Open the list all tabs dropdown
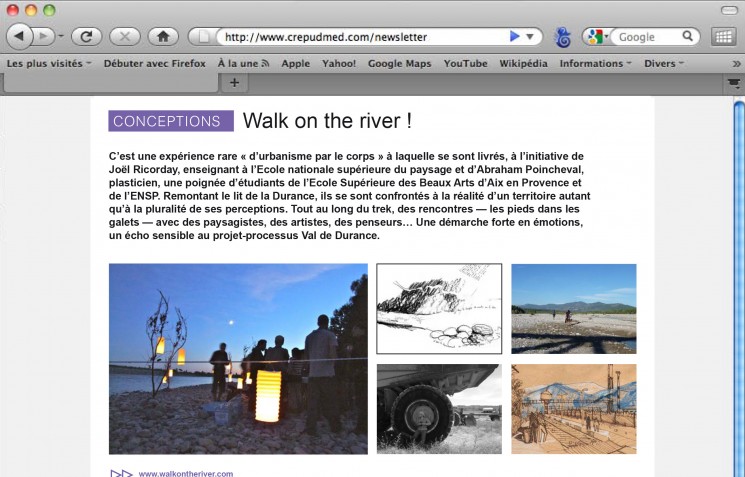The image size is (745, 477). click(x=734, y=84)
